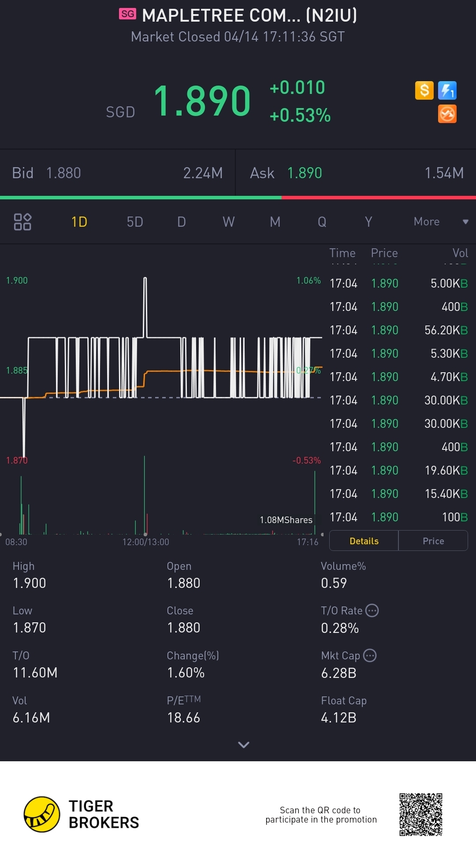The height and width of the screenshot is (868, 476).
Task: Tap the yellow dollar sign icon
Action: (x=424, y=90)
